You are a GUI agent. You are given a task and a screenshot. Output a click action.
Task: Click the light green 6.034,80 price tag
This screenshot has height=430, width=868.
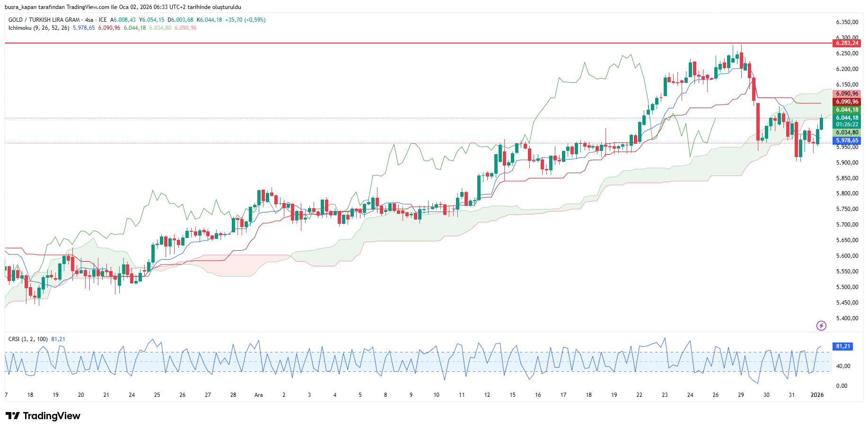point(847,133)
